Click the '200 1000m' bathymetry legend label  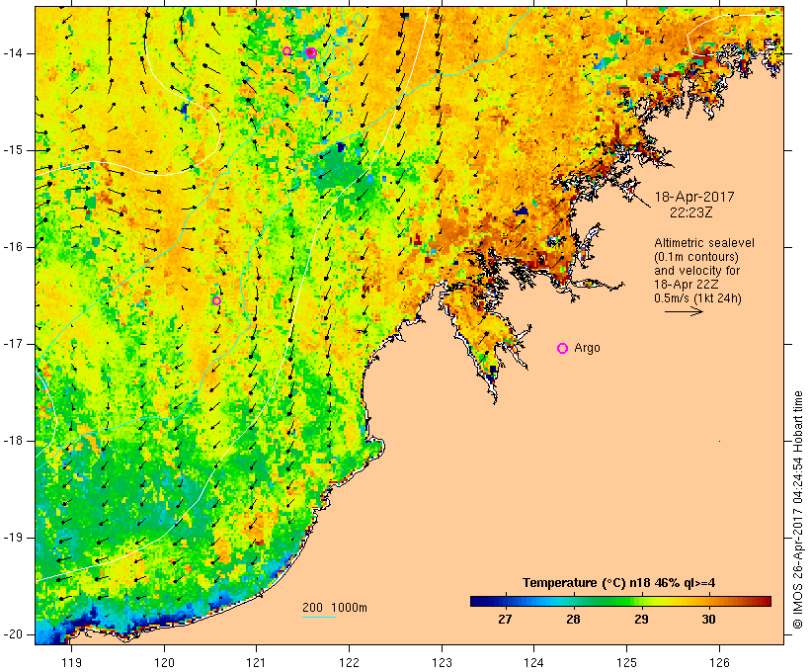[x=335, y=608]
